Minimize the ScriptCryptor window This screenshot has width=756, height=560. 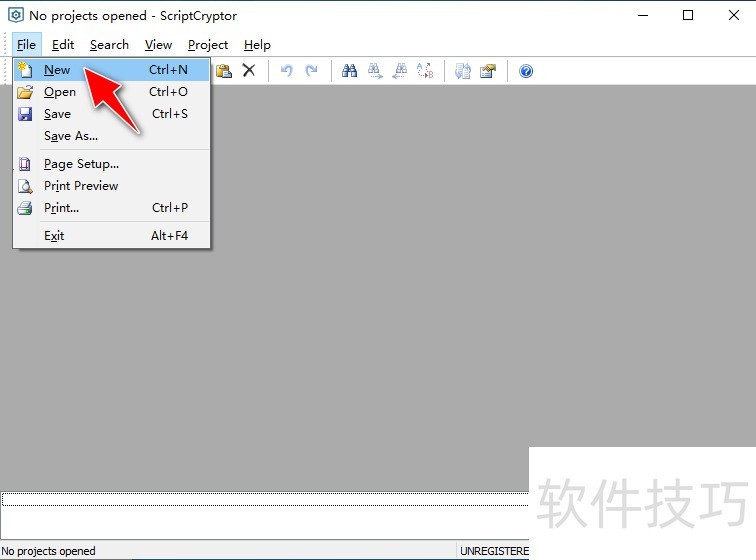[643, 15]
